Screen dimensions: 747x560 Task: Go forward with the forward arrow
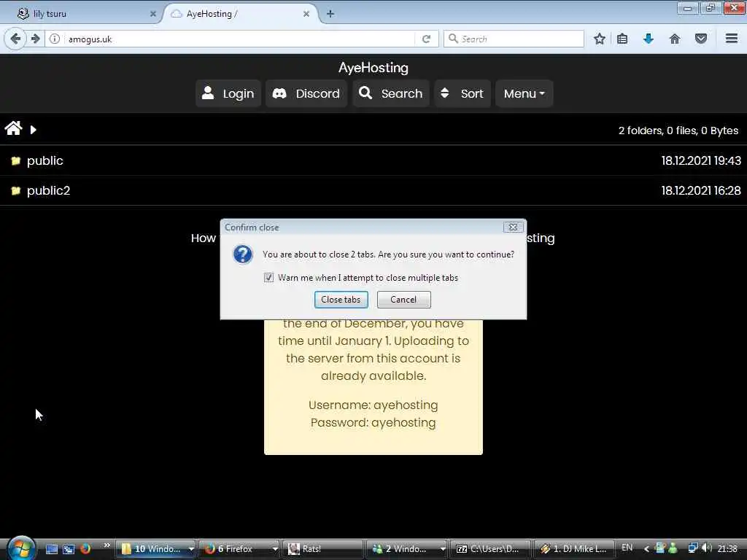tap(36, 39)
